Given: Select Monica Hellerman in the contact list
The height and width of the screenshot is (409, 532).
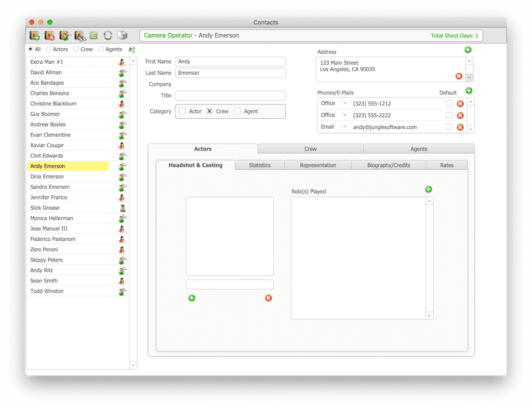Looking at the screenshot, I should click(51, 219).
